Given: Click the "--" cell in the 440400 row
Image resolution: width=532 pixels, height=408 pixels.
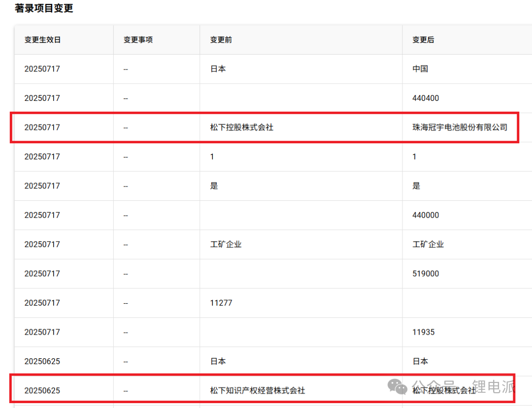Looking at the screenshot, I should [x=126, y=98].
